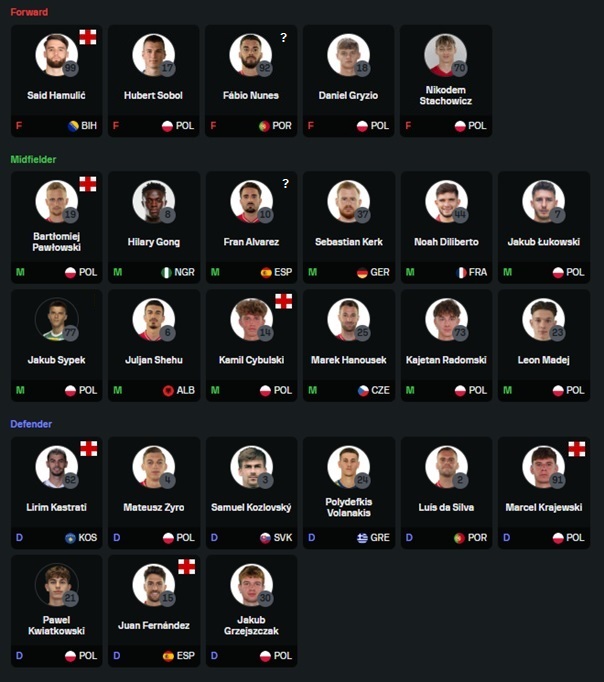Click the question mark icon on Fábio Nunes
This screenshot has width=604, height=682.
(x=284, y=37)
